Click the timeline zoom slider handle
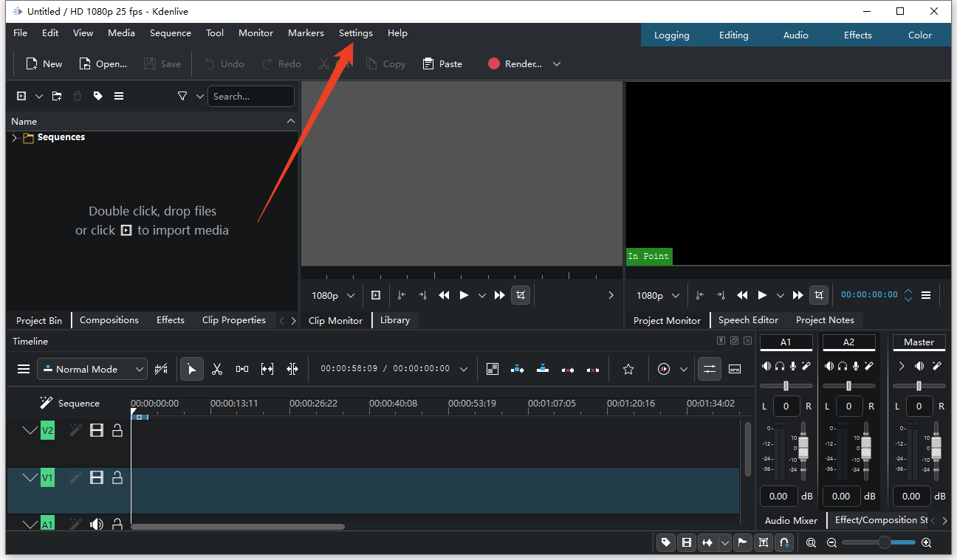The image size is (957, 560). 884,542
